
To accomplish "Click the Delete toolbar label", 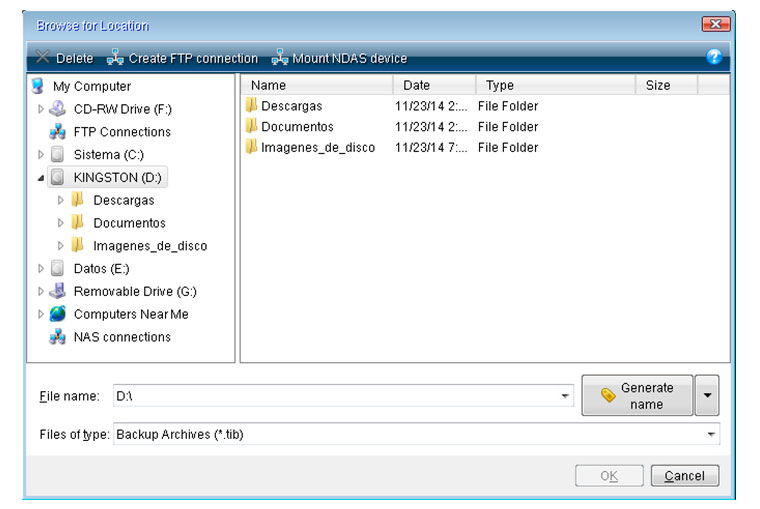I will pyautogui.click(x=75, y=59).
